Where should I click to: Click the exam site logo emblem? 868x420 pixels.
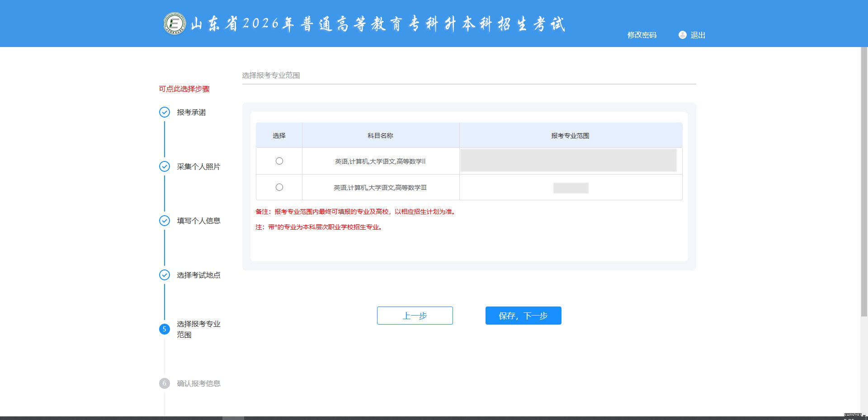(x=175, y=24)
